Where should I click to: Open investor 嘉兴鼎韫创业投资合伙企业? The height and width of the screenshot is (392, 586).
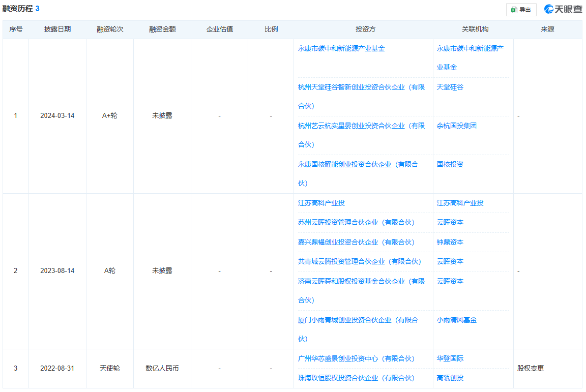point(356,242)
